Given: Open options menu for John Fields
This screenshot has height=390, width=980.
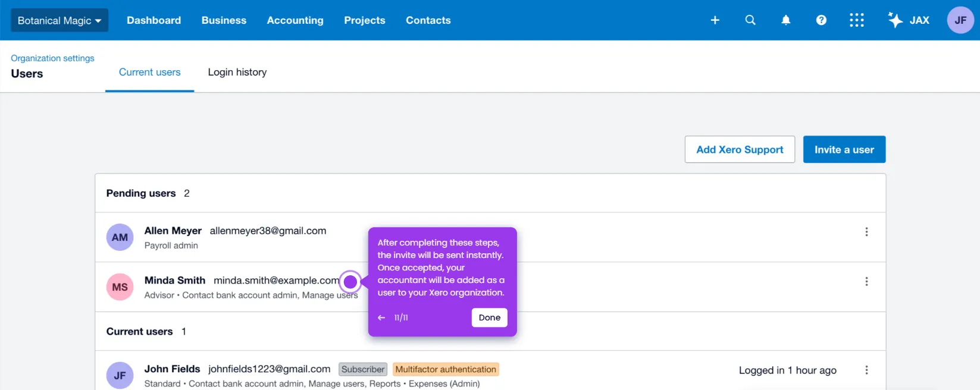Looking at the screenshot, I should click(866, 370).
